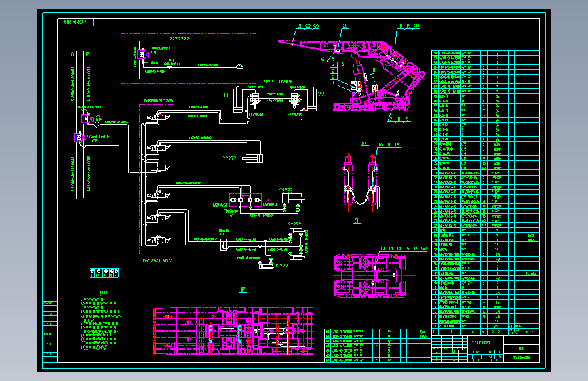
Task: Select the left pilot check valve between the legs
Action: click(255, 100)
